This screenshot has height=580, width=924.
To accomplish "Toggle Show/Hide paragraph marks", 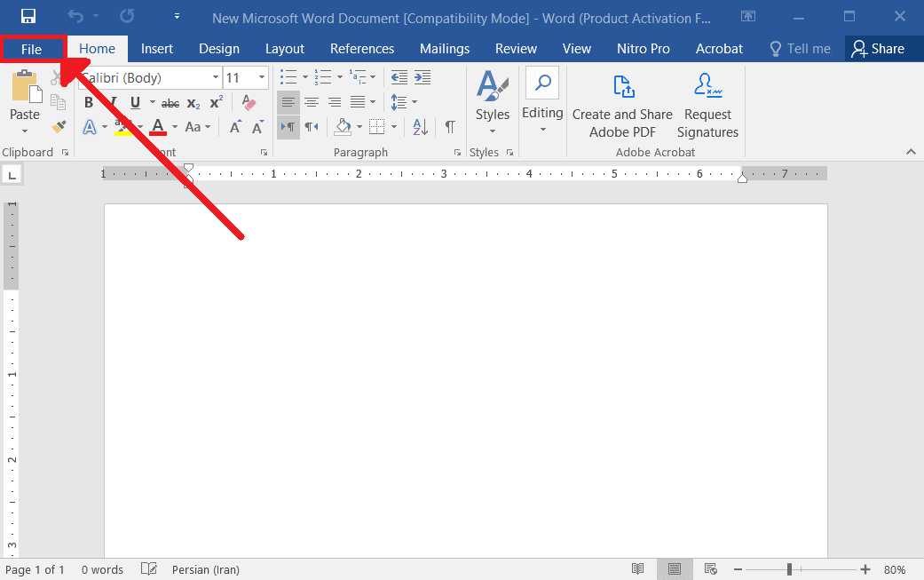I will [x=450, y=127].
